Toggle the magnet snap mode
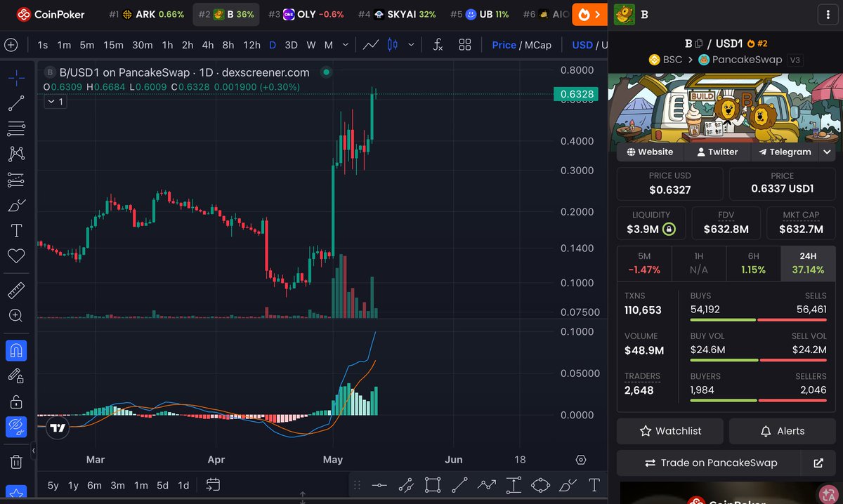843x504 pixels. [16, 350]
